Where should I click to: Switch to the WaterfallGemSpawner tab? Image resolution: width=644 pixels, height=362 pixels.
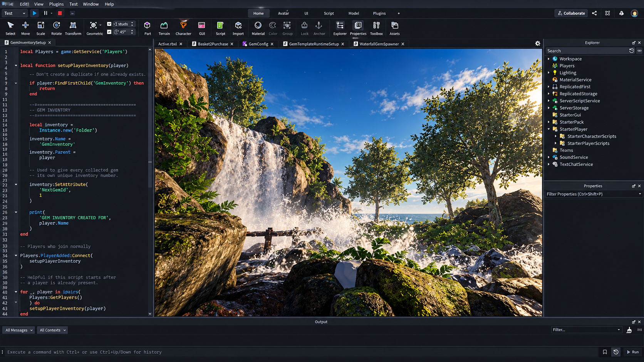click(379, 44)
